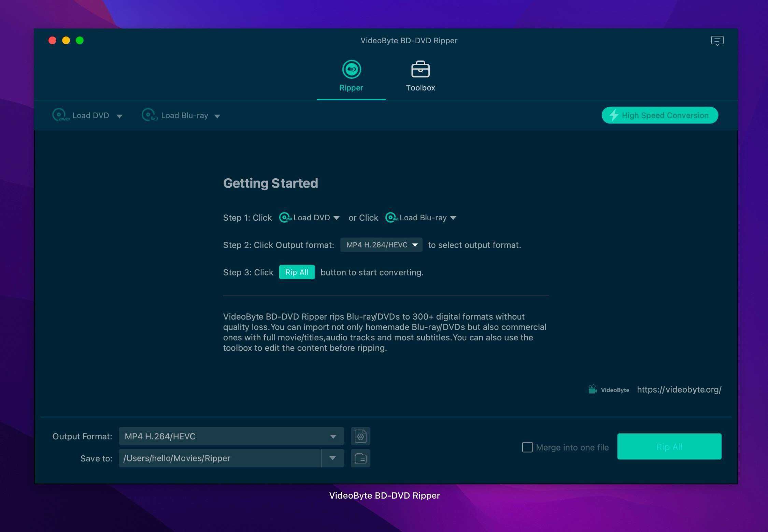Screen dimensions: 768x532
Task: Open the feedback message icon in title bar
Action: point(717,41)
